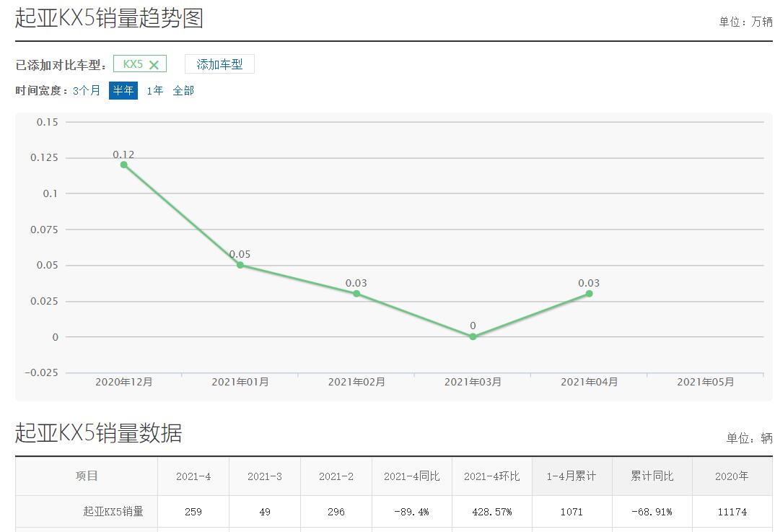
Task: Click the 2020年 column header
Action: click(732, 476)
